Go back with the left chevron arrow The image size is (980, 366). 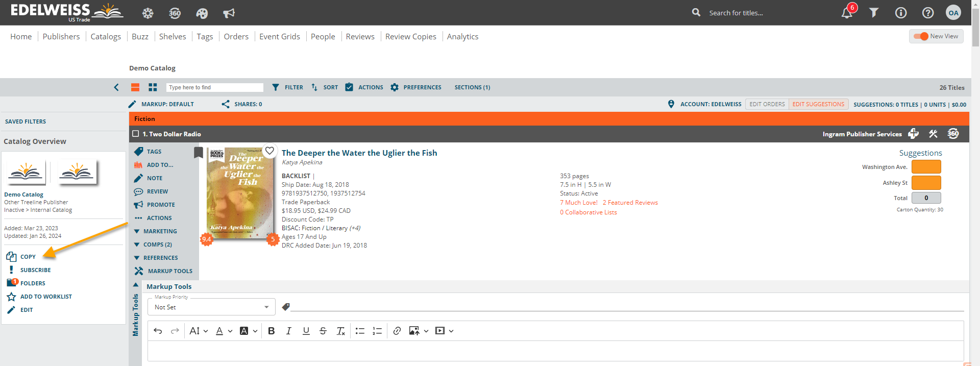(x=116, y=87)
